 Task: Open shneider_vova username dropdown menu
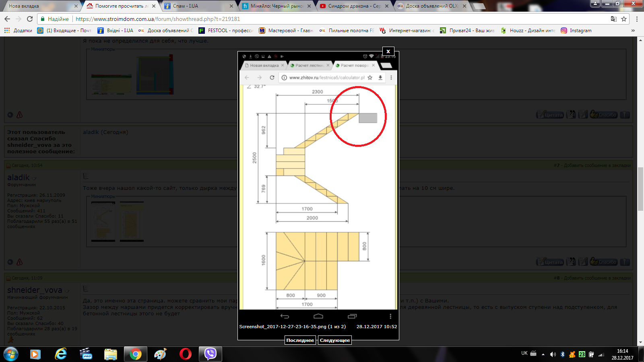point(67,291)
